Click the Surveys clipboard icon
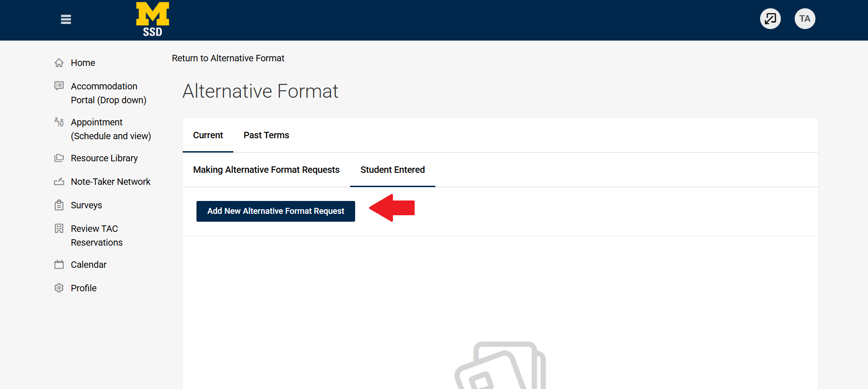 [x=59, y=205]
